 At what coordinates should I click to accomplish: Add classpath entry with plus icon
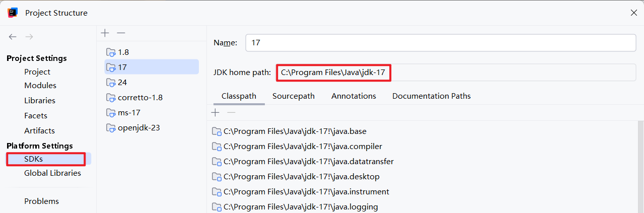coord(216,112)
